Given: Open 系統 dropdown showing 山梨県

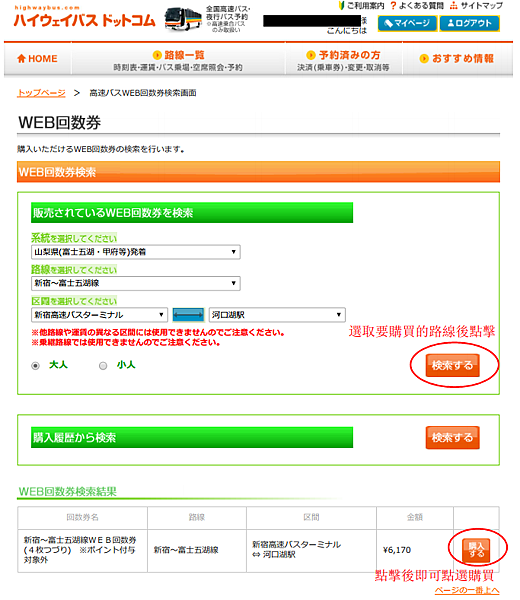Looking at the screenshot, I should point(135,252).
